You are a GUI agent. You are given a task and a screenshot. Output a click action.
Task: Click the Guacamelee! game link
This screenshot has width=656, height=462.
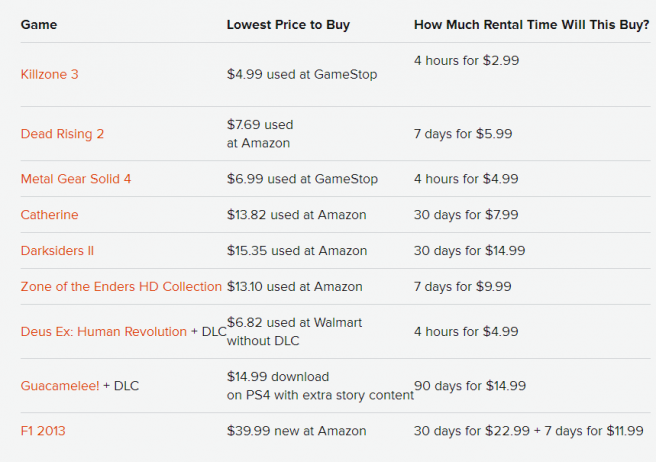coord(59,386)
